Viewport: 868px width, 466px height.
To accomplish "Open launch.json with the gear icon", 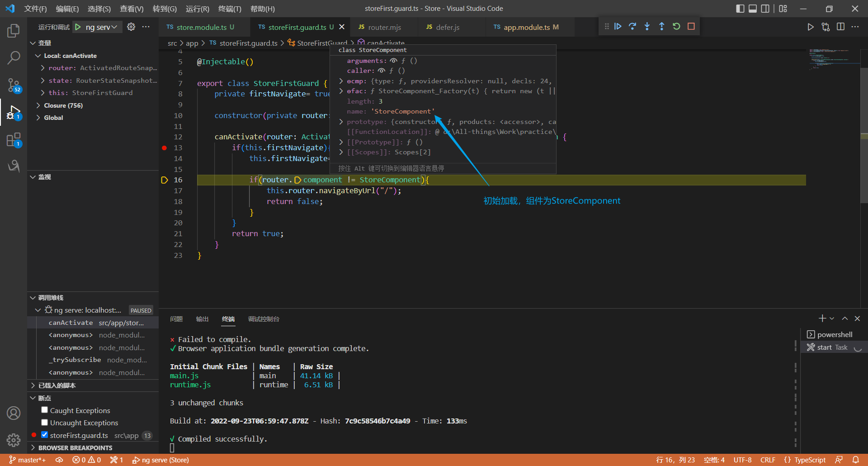I will [131, 27].
